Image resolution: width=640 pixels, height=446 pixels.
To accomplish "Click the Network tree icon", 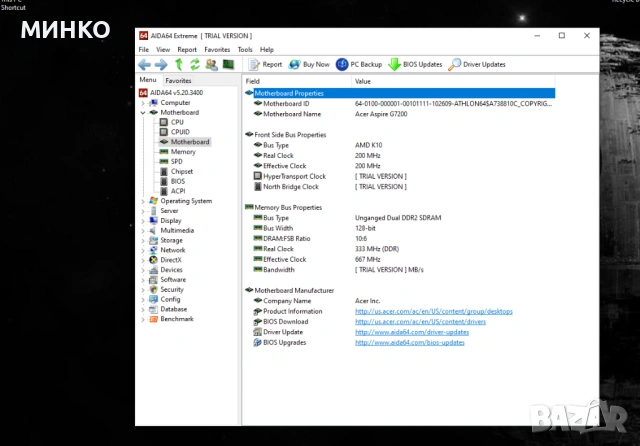I will click(153, 250).
